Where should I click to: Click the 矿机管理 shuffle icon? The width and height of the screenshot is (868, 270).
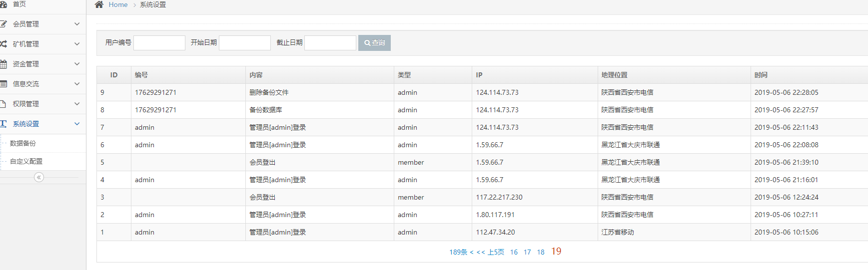click(x=3, y=44)
